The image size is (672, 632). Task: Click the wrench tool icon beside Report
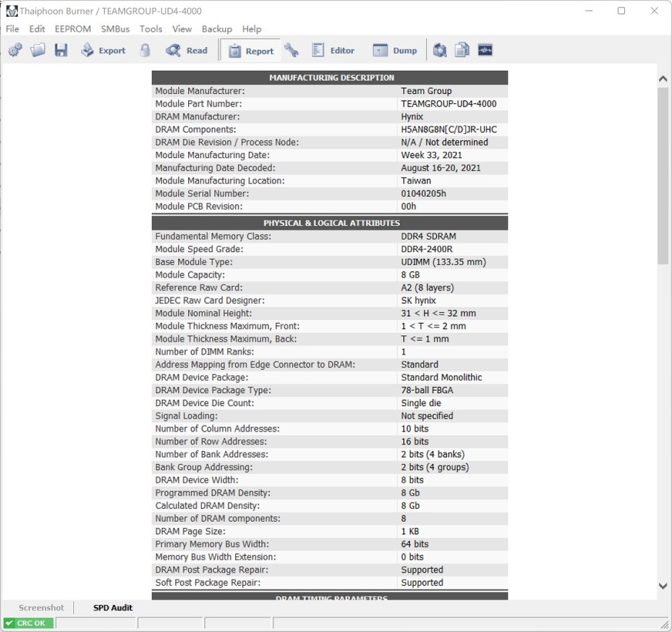click(292, 50)
